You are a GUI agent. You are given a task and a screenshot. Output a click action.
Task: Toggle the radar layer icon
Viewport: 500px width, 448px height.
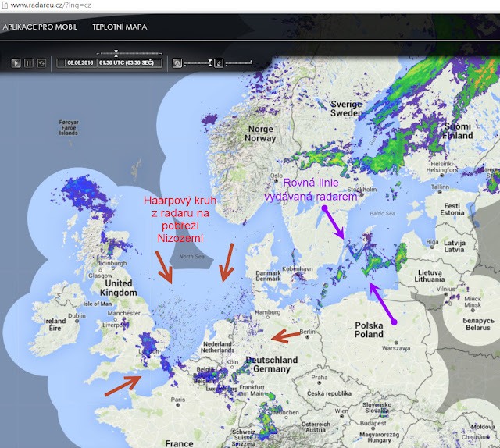point(177,62)
